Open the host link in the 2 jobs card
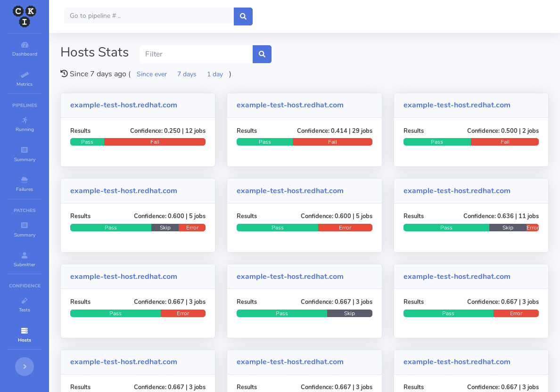 tap(457, 105)
